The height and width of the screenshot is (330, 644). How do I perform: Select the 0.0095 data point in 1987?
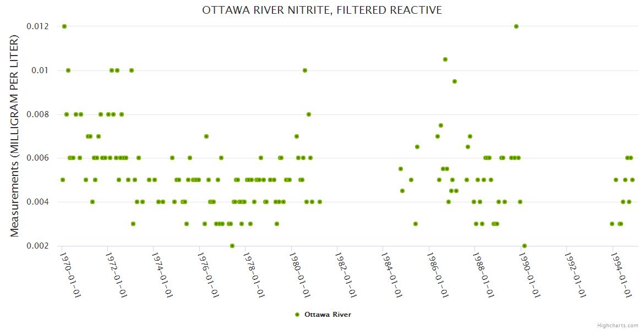click(x=455, y=81)
